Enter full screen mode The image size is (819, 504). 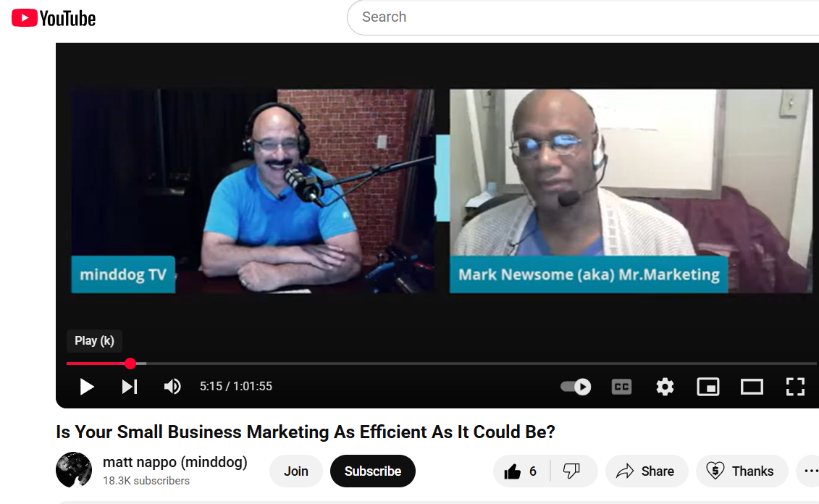795,387
